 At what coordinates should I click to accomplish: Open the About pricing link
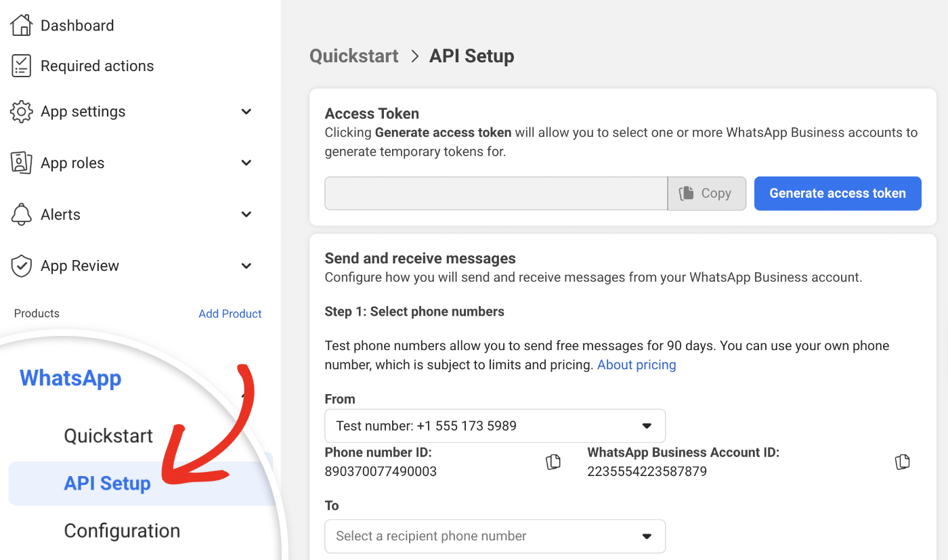(x=636, y=364)
